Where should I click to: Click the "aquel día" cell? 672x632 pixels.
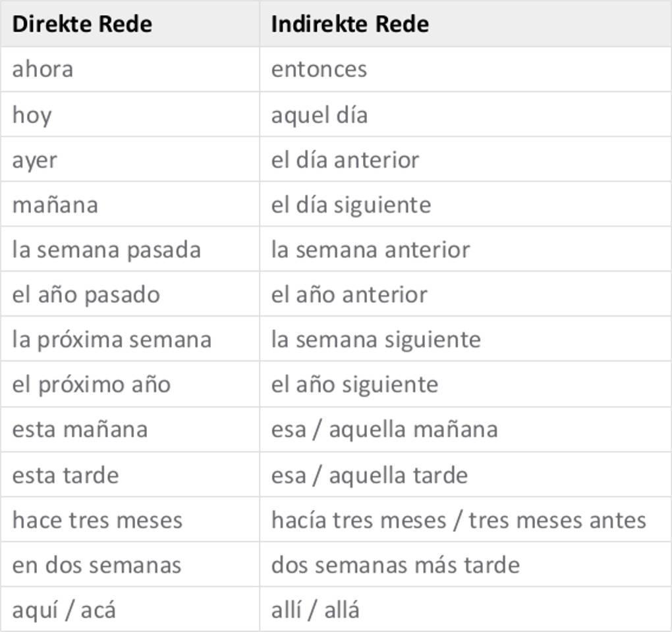tap(320, 115)
